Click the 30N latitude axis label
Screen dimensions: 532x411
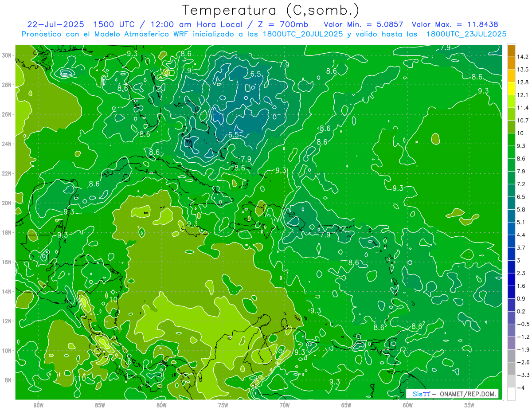(7, 55)
